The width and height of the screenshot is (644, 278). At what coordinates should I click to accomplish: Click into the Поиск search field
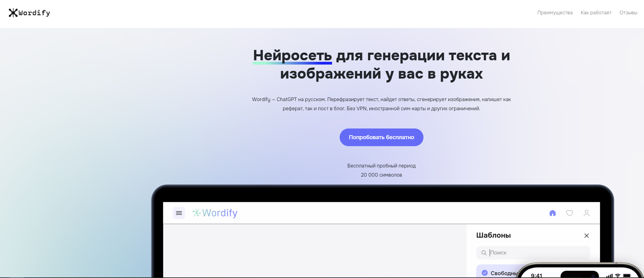coord(536,253)
